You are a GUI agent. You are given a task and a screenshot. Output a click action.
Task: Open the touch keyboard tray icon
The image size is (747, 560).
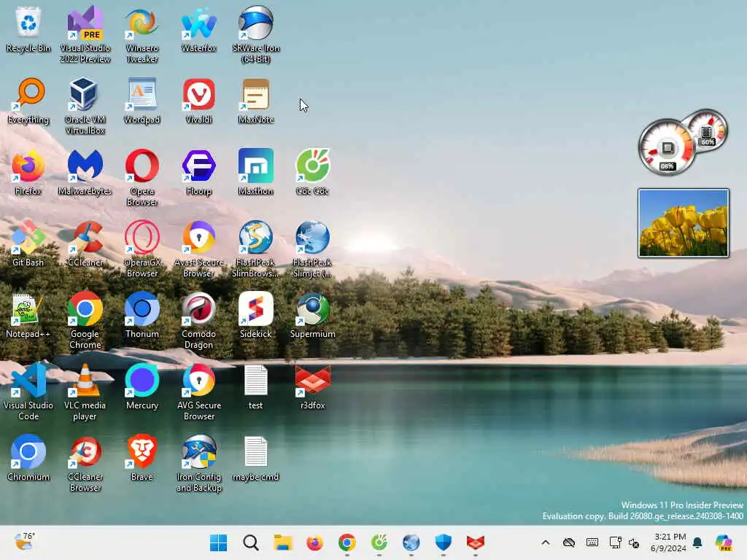pos(592,542)
